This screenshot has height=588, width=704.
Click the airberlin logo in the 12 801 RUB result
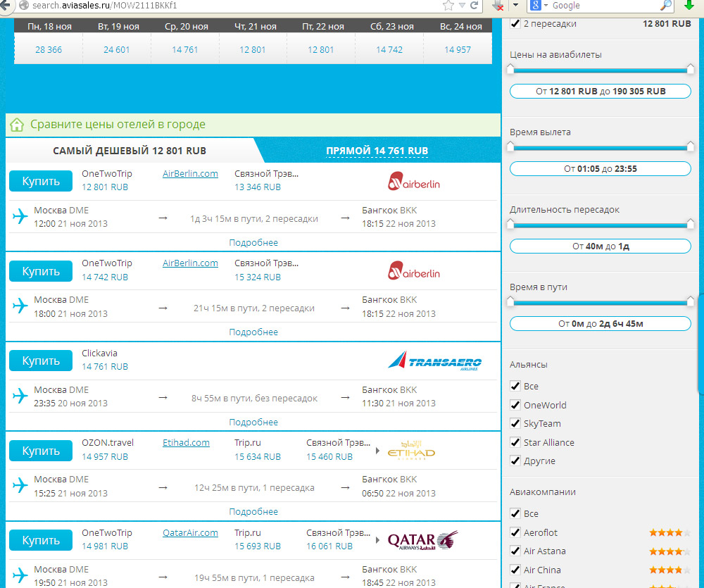click(413, 181)
